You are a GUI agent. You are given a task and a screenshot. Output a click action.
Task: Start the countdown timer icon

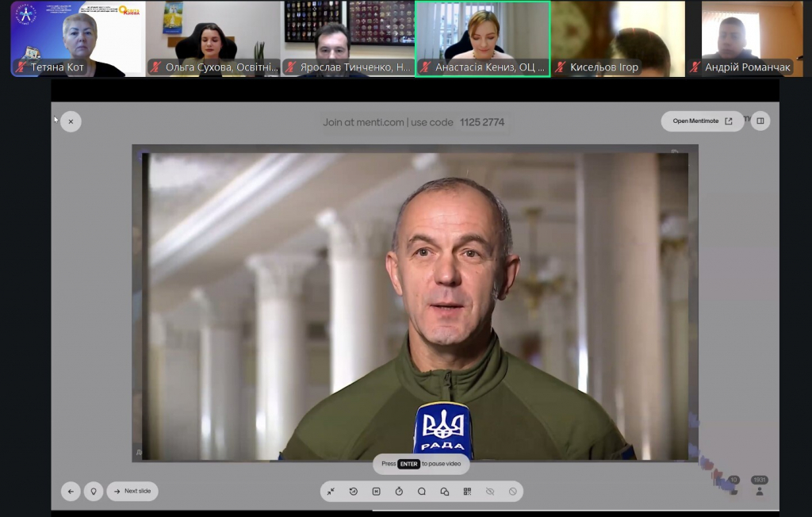(x=399, y=492)
